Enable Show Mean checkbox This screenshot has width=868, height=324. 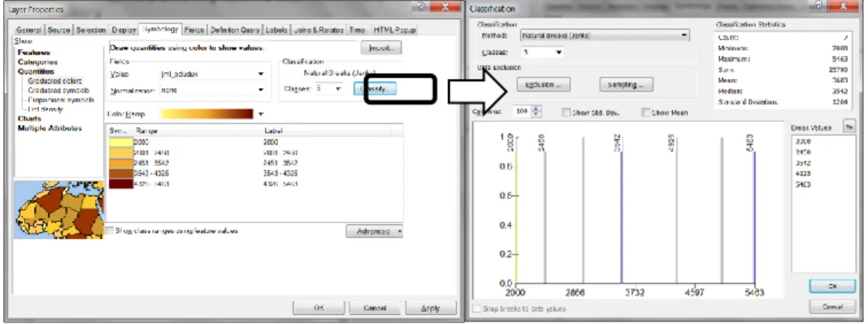pyautogui.click(x=646, y=113)
